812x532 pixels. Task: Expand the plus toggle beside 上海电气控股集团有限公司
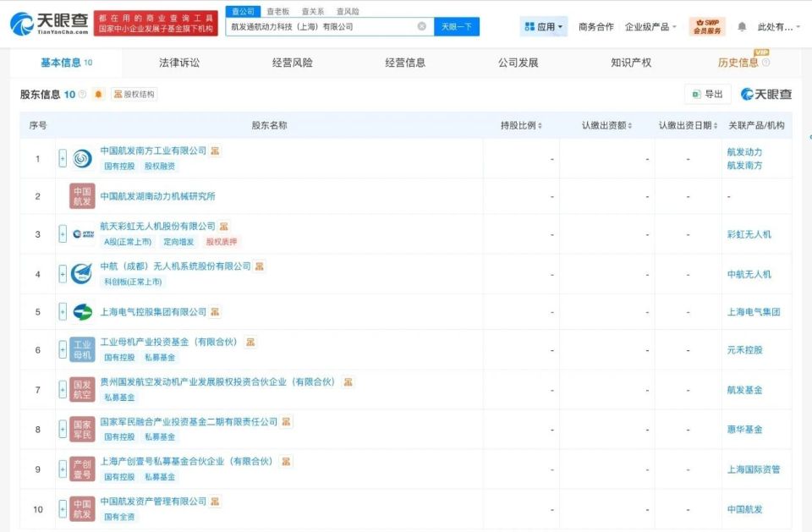61,311
